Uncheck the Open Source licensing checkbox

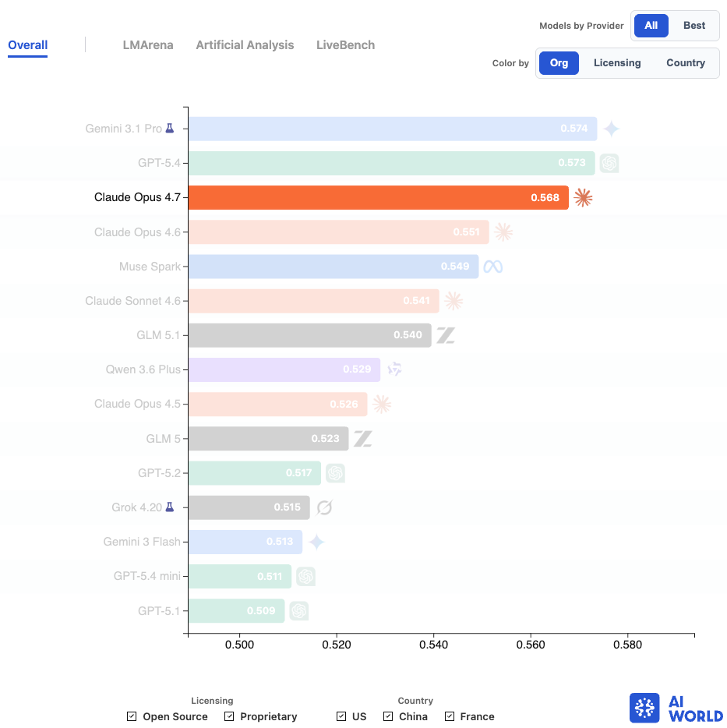click(x=132, y=716)
